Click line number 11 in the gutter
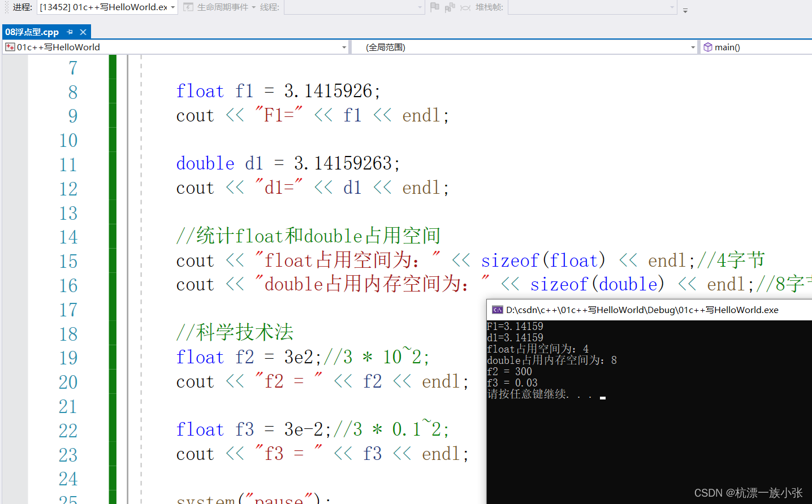 68,164
